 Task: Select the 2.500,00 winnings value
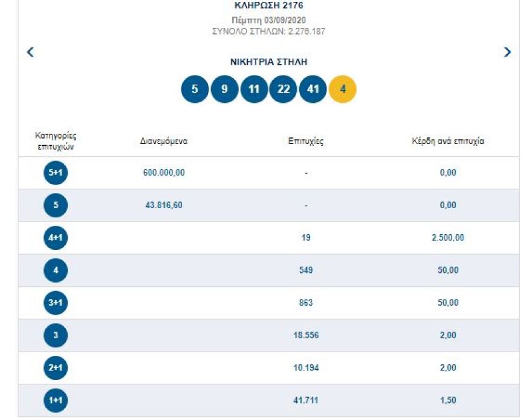(x=447, y=238)
